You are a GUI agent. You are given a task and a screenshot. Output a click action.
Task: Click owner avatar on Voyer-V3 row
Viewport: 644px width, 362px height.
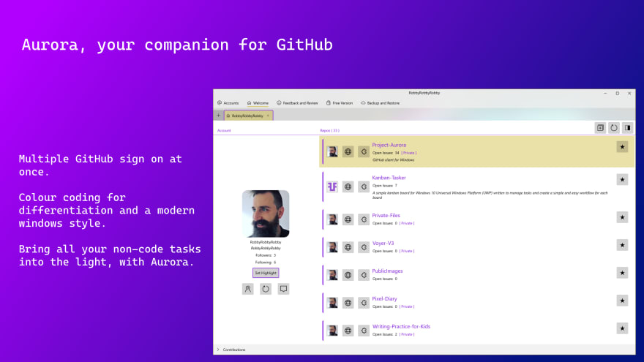[332, 247]
